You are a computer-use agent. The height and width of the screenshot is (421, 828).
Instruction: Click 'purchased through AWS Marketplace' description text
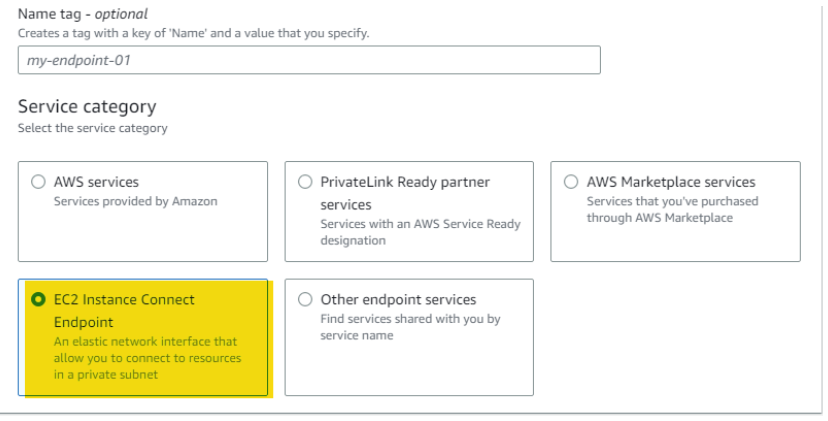pyautogui.click(x=672, y=210)
